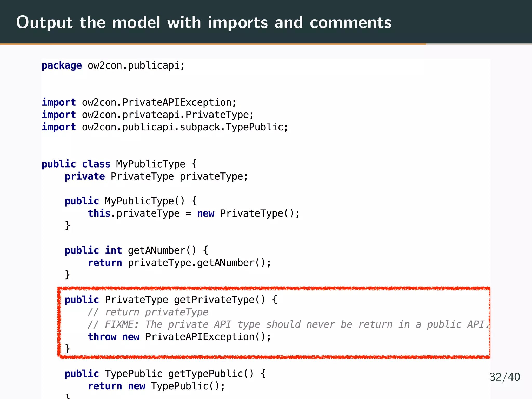Click the comment '// return privateType'

pos(148,312)
